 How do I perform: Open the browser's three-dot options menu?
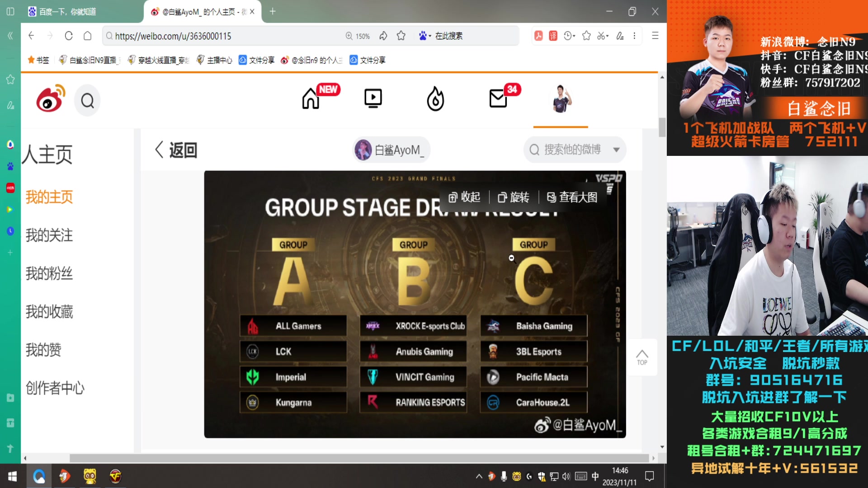(634, 36)
